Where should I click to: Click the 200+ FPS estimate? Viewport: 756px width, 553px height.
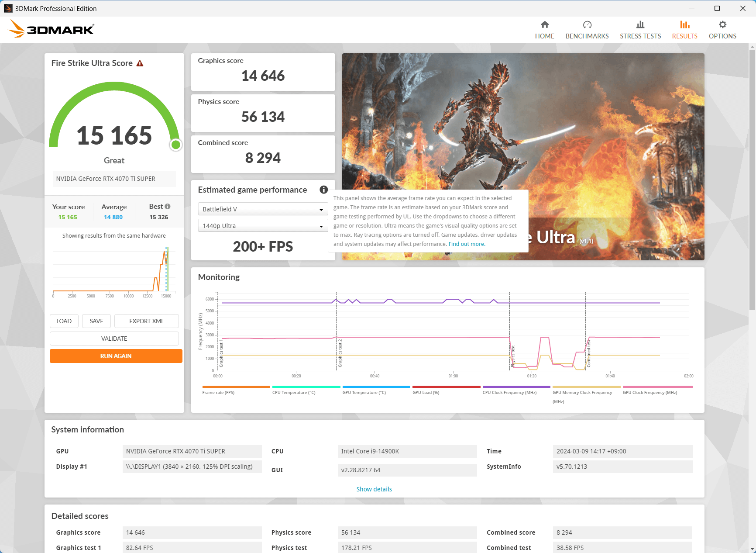coord(263,247)
